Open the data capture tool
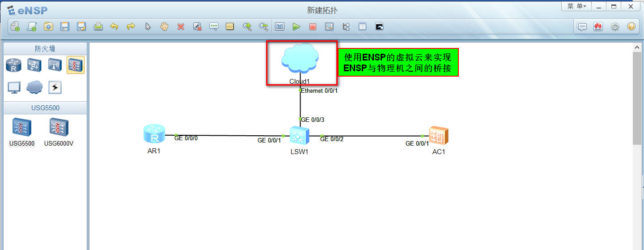 tap(329, 26)
